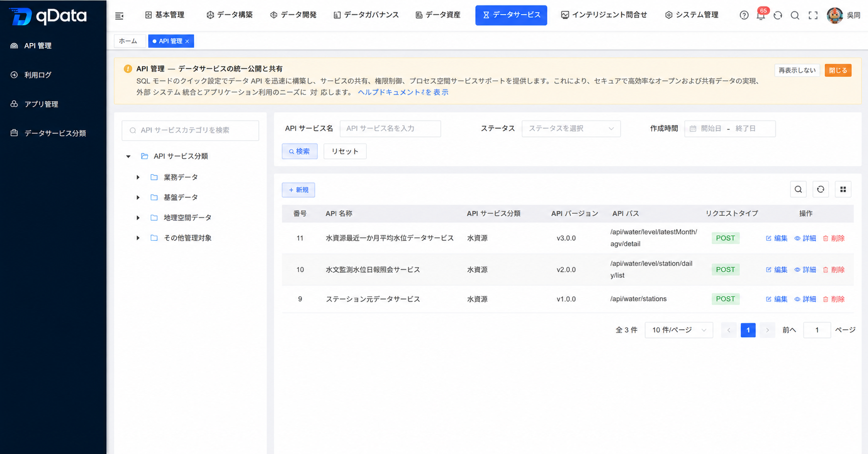Edit the 水資源最近一か月平均水位データサービス row
868x454 pixels.
tap(776, 238)
